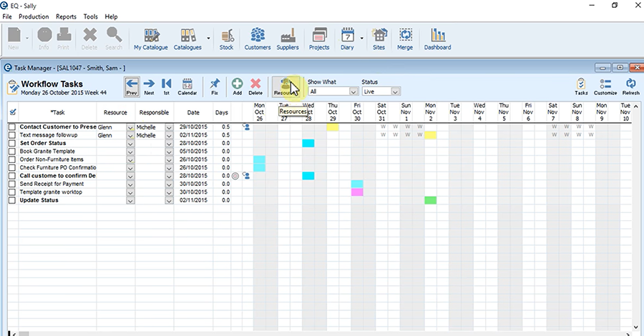
Task: Expand Responsible dropdown for Text message followup
Action: (x=169, y=135)
